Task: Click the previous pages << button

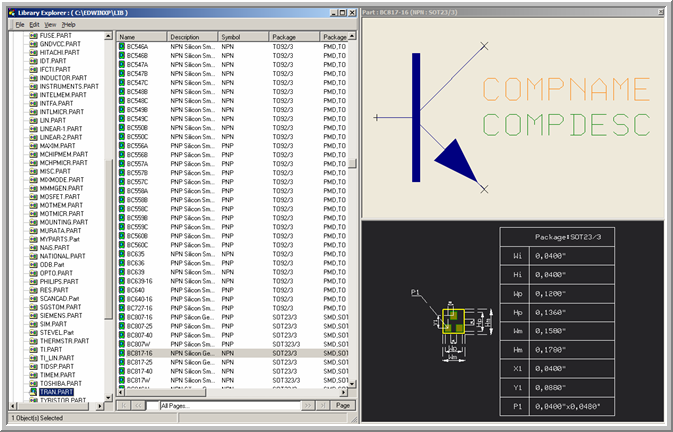Action: click(138, 405)
